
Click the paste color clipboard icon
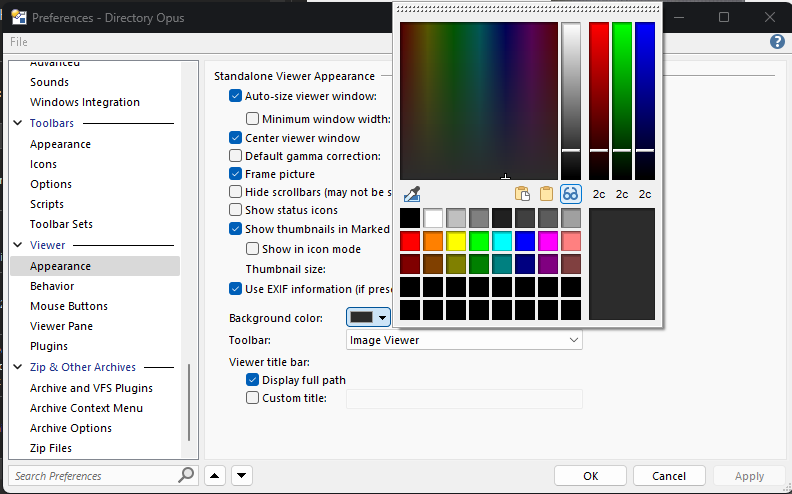pyautogui.click(x=547, y=194)
